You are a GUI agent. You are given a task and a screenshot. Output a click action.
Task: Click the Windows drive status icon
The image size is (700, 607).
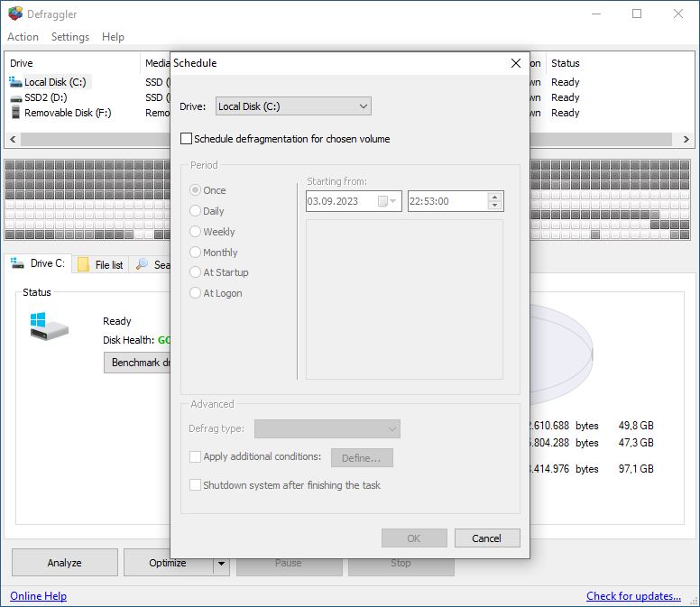(49, 326)
